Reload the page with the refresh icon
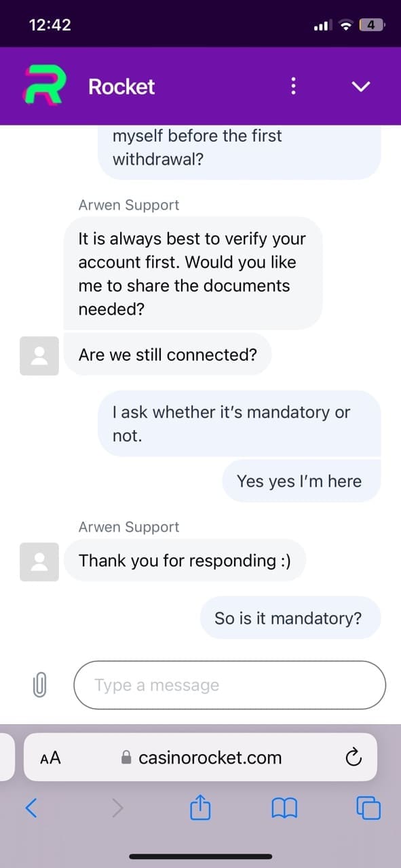 pyautogui.click(x=353, y=757)
